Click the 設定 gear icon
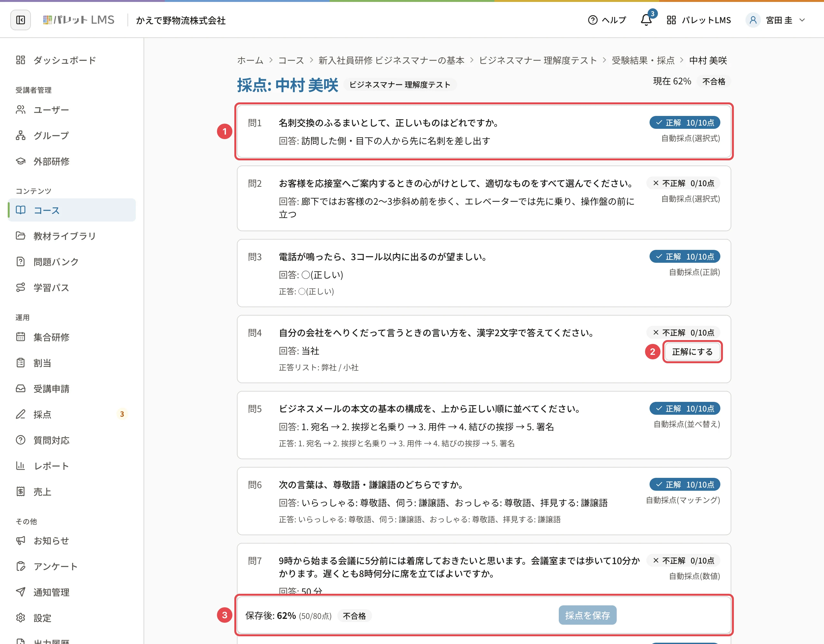 pyautogui.click(x=21, y=618)
